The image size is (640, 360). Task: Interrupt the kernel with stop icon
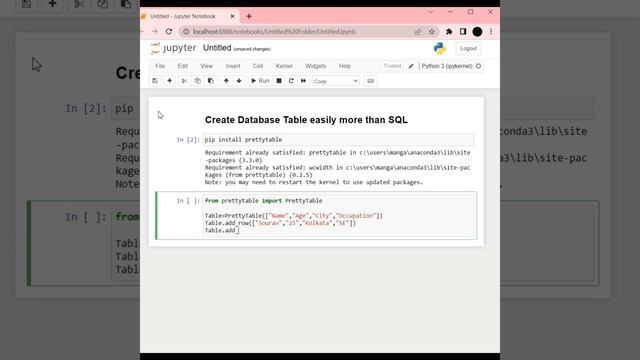click(x=279, y=81)
